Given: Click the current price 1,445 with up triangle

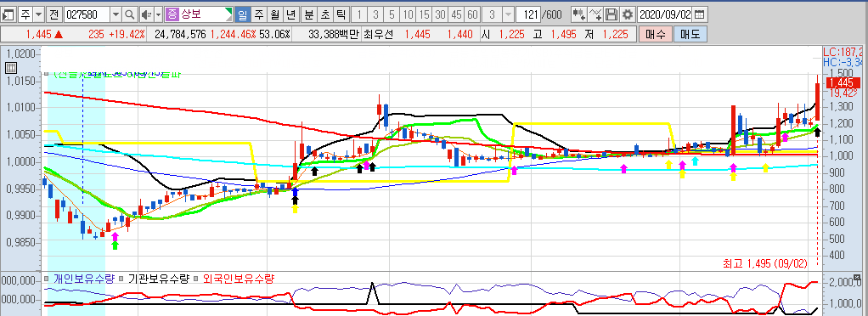Looking at the screenshot, I should click(x=44, y=34).
